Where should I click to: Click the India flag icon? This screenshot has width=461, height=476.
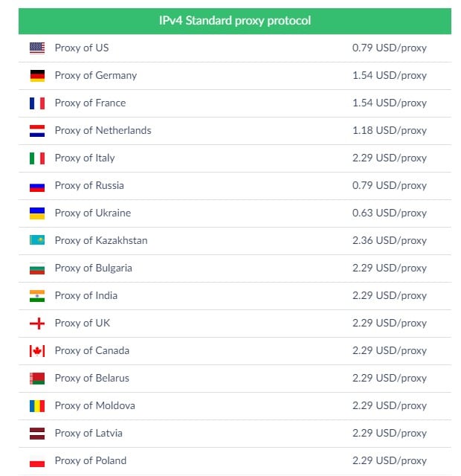point(37,296)
